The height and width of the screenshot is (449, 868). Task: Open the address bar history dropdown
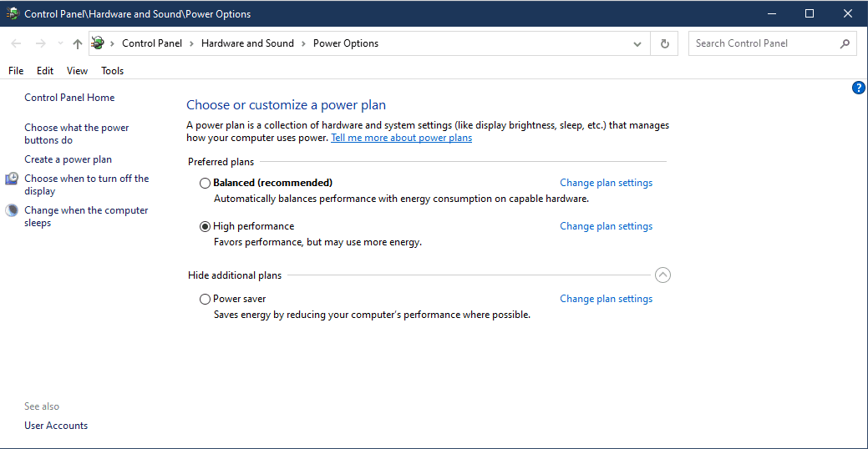638,43
